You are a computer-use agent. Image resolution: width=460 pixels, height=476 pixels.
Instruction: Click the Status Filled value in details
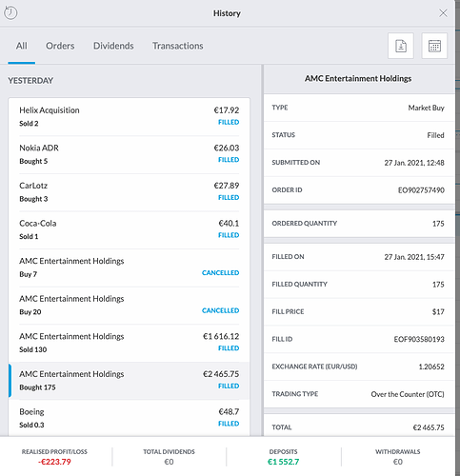[x=435, y=135]
